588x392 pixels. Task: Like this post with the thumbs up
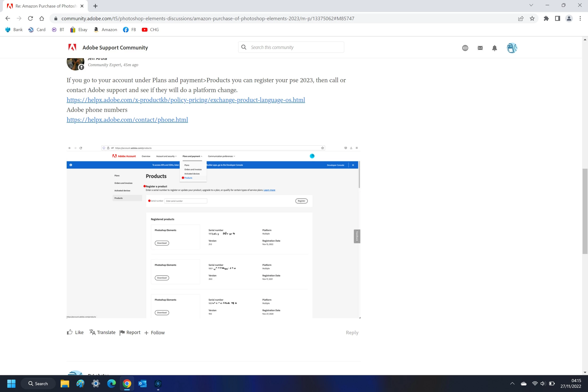coord(70,332)
